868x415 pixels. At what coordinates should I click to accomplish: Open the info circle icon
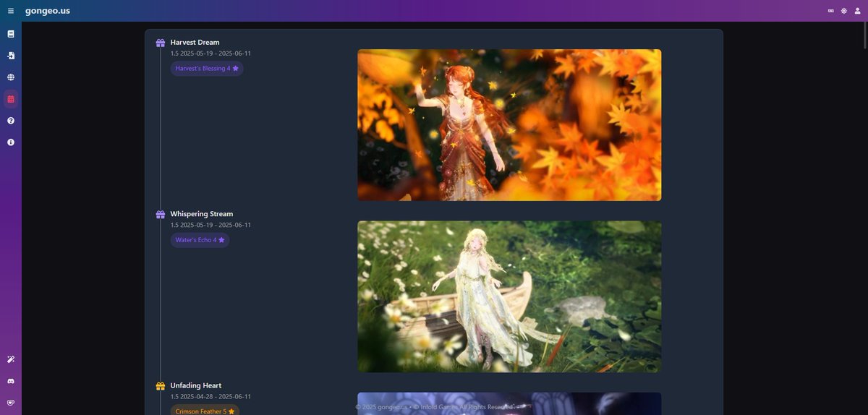pyautogui.click(x=11, y=142)
